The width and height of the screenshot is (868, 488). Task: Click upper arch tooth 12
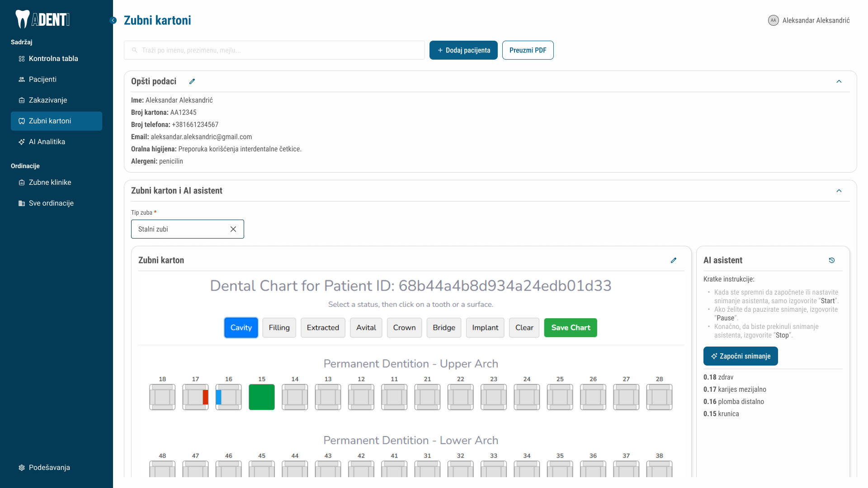point(361,397)
